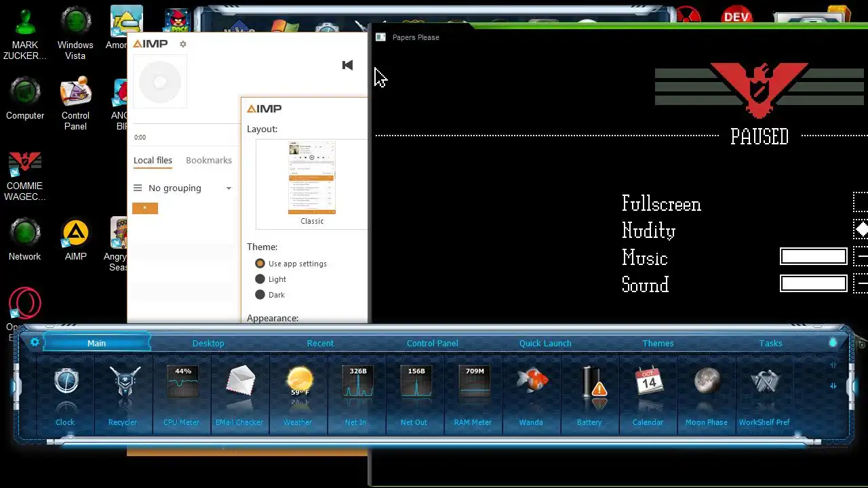Open the DEV icon at top

pyautogui.click(x=737, y=16)
